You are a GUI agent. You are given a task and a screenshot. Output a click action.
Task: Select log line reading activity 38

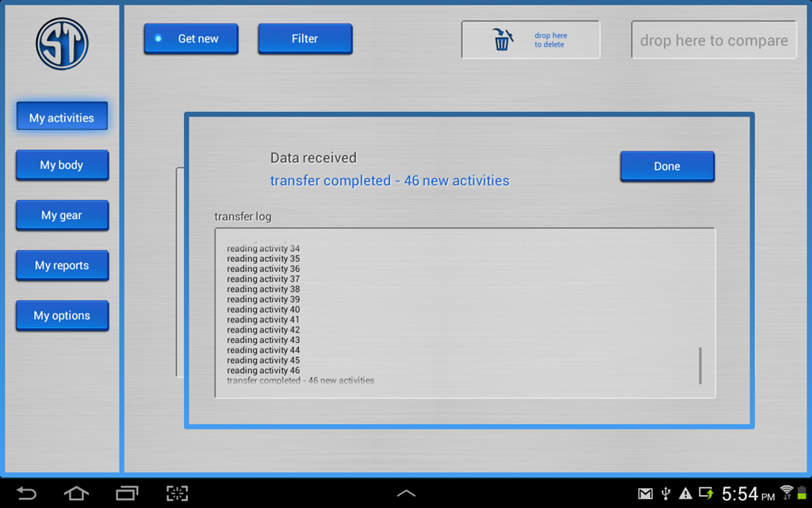263,289
